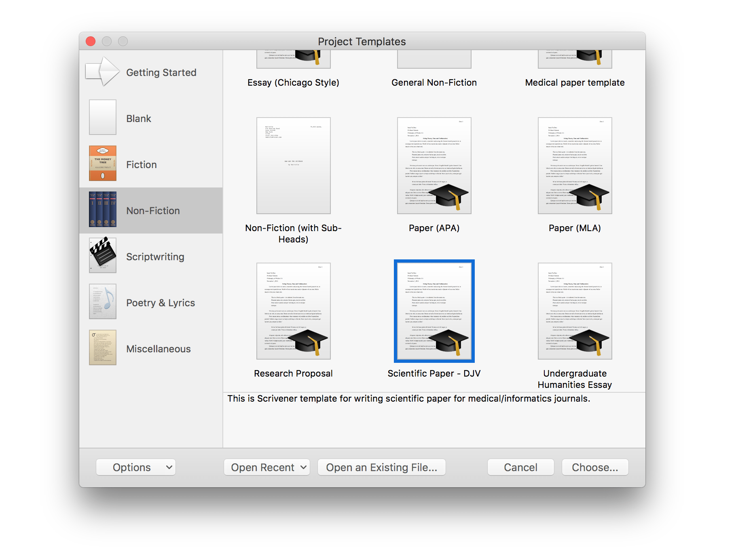736x560 pixels.
Task: Select the Getting Started category label
Action: click(161, 73)
